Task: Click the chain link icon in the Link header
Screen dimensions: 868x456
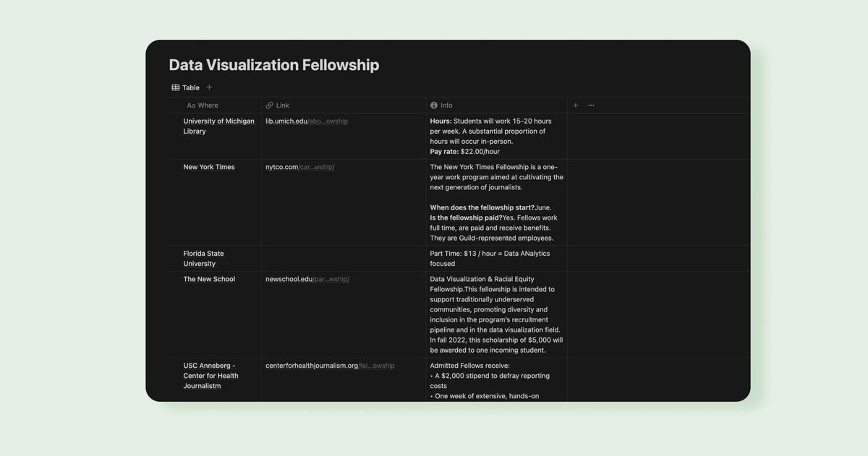Action: tap(268, 105)
